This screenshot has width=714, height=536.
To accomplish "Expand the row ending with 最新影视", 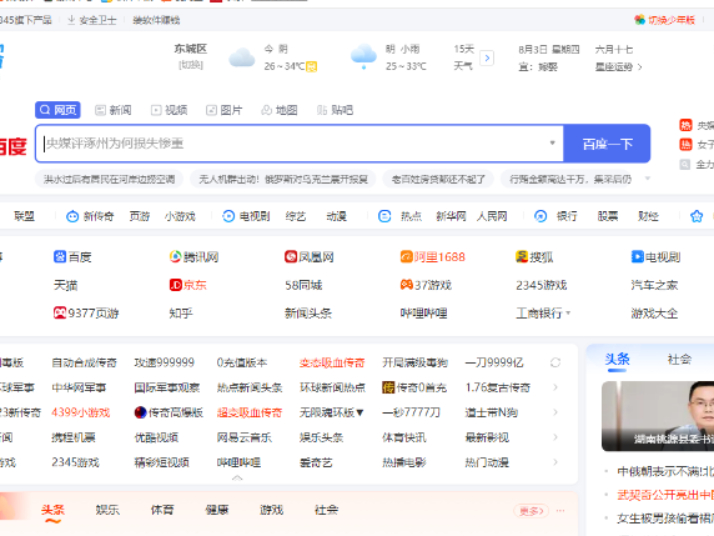I will [556, 437].
